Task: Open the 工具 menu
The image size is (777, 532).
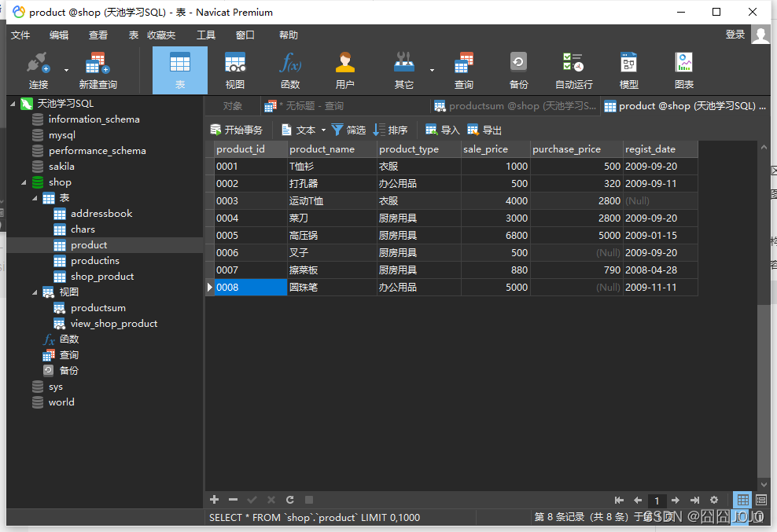Action: coord(205,35)
